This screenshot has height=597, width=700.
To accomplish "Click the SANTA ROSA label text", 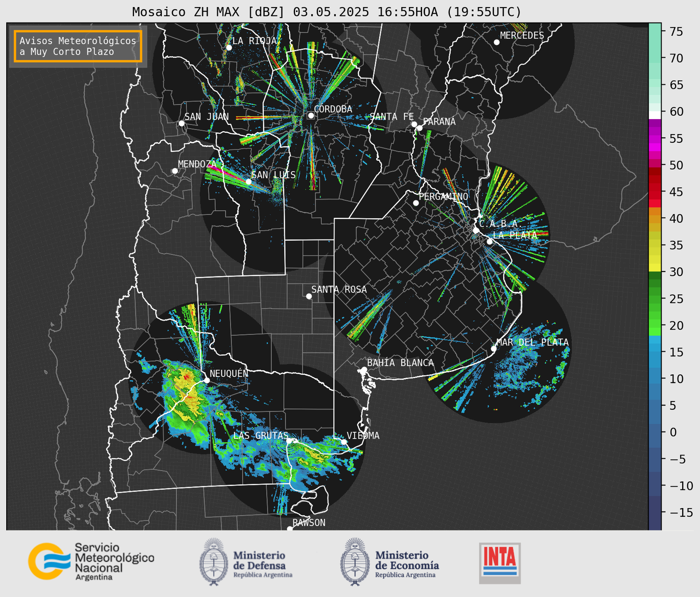I will pos(339,289).
